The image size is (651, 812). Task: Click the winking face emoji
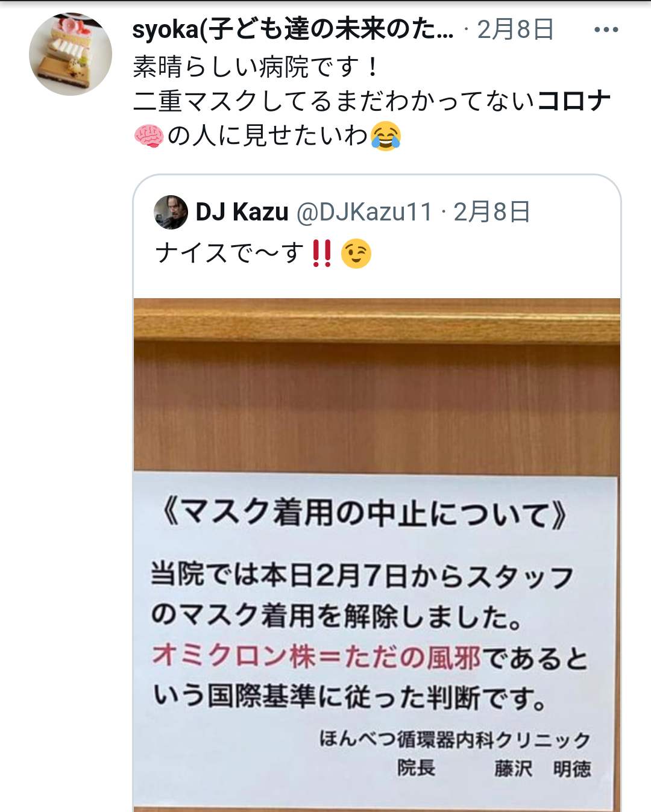(356, 254)
